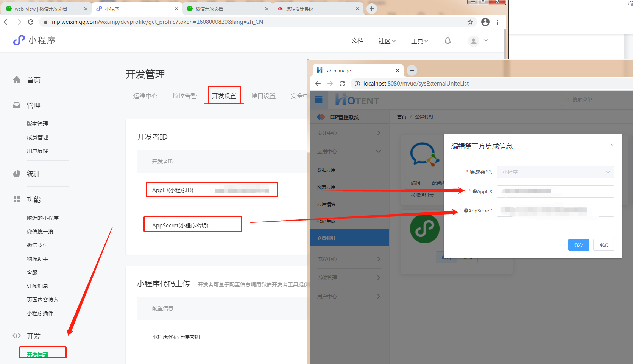The image size is (633, 364).
Task: Expand the 用户中心 menu in the HOTENT sidebar
Action: click(x=349, y=296)
